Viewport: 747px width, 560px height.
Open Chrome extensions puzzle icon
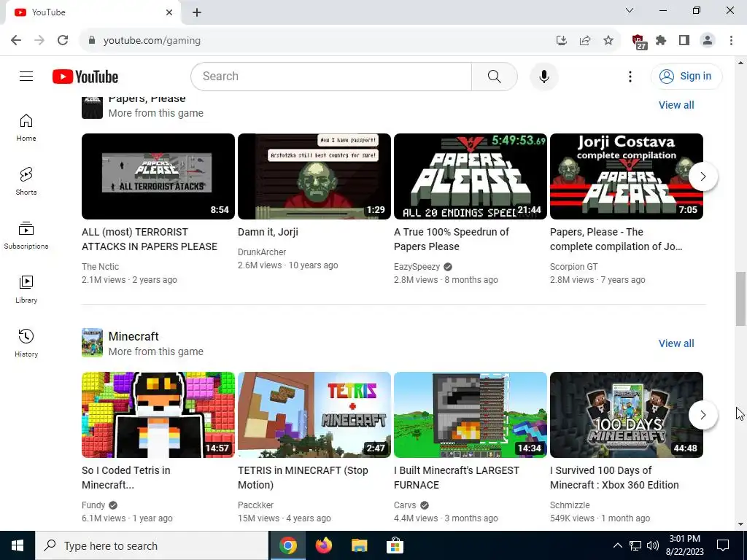(661, 41)
